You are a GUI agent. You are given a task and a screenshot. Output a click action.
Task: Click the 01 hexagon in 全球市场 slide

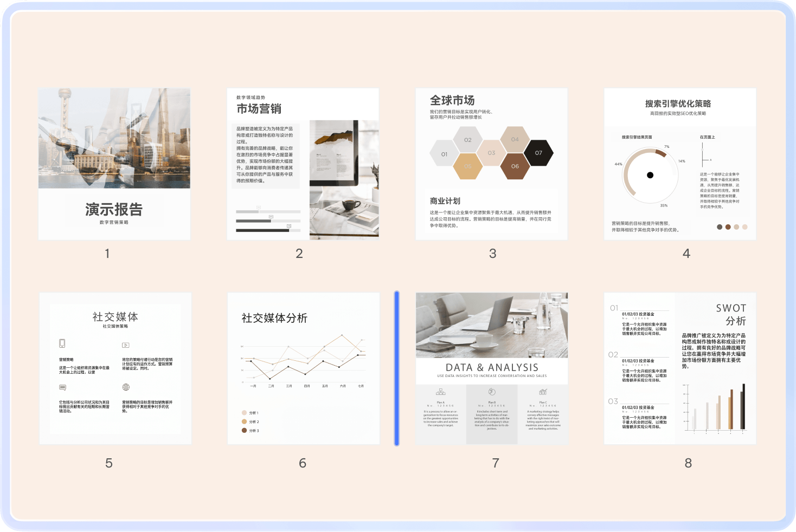click(x=444, y=154)
